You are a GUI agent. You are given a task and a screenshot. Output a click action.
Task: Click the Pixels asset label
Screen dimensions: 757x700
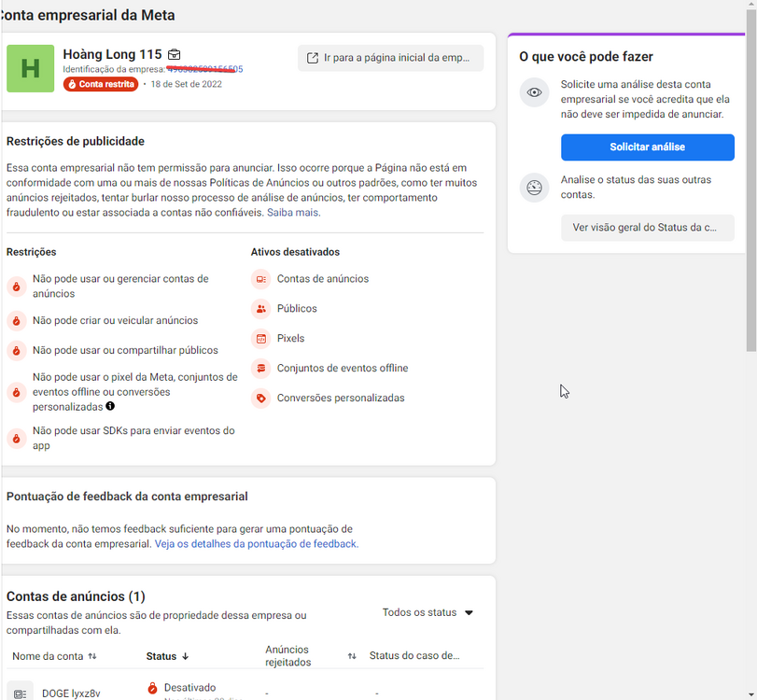(x=290, y=339)
